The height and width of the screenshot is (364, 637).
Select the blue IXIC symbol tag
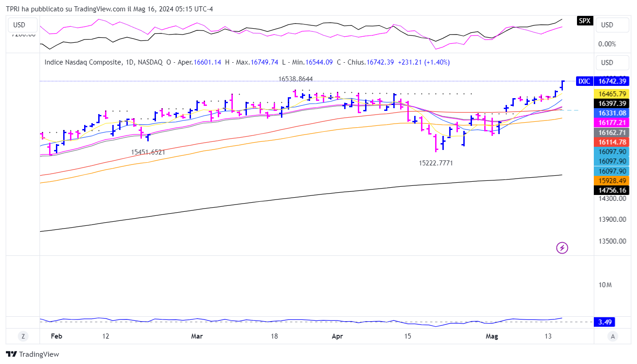(x=584, y=81)
